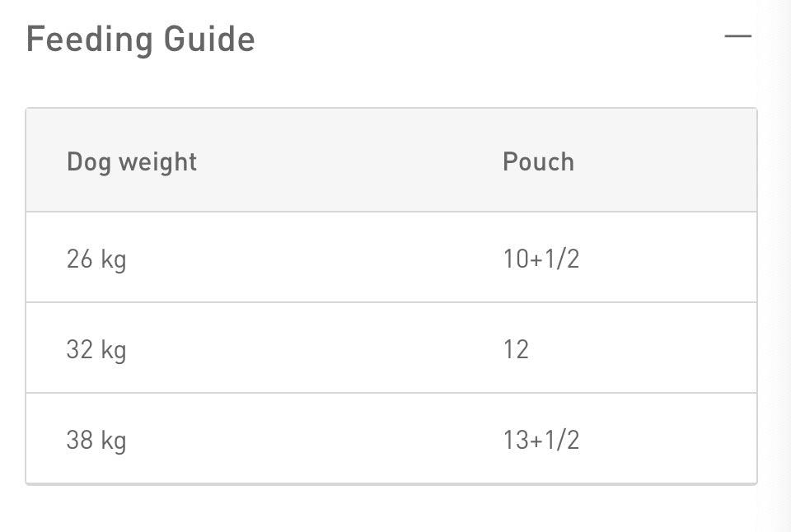The height and width of the screenshot is (532, 791).
Task: Select the 26 kg weight cell
Action: (x=96, y=259)
